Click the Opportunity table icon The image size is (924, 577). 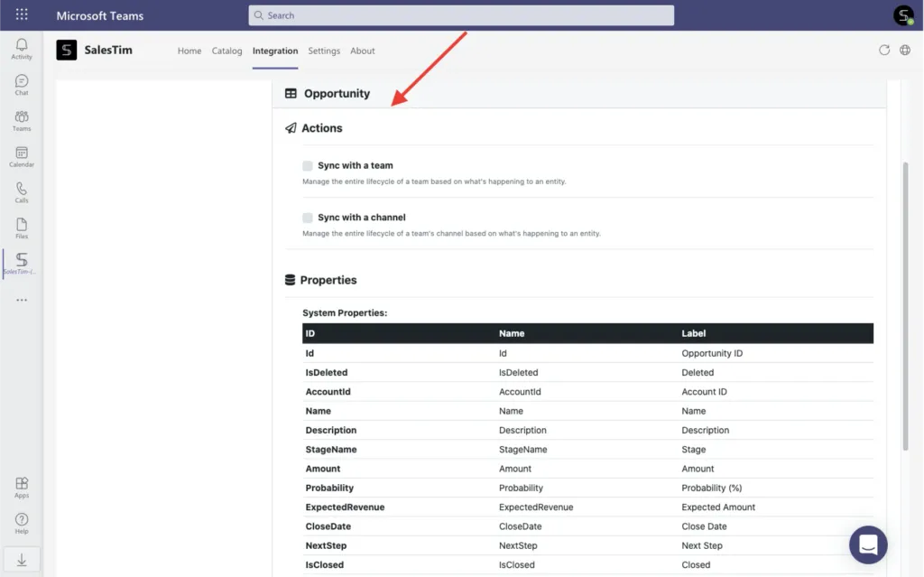pyautogui.click(x=291, y=93)
